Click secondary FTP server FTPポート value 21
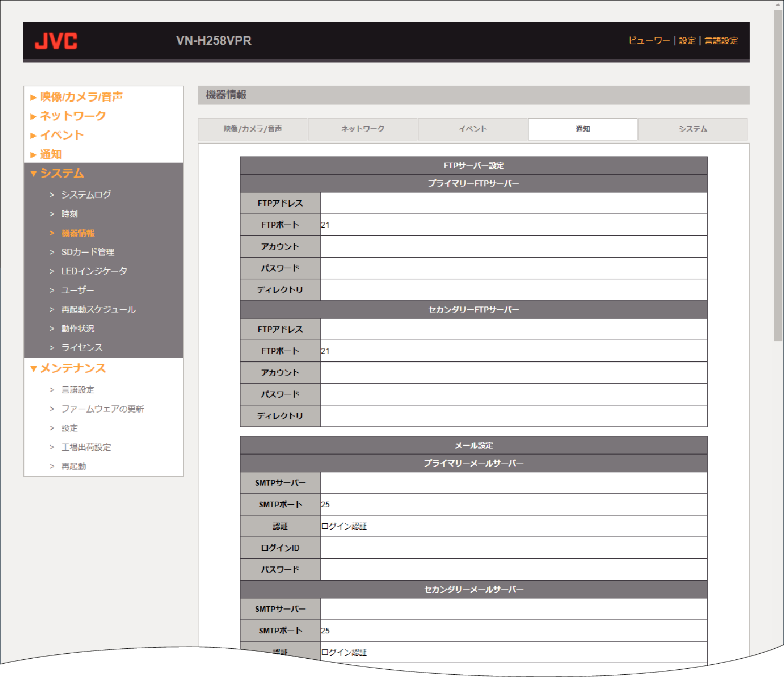The height and width of the screenshot is (677, 784). [x=325, y=351]
